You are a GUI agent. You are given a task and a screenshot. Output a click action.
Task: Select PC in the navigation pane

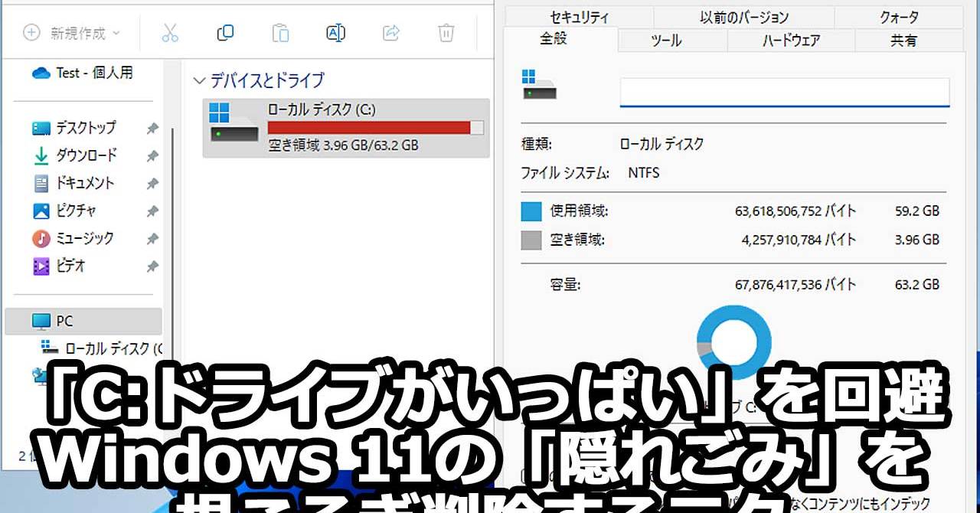click(x=64, y=321)
